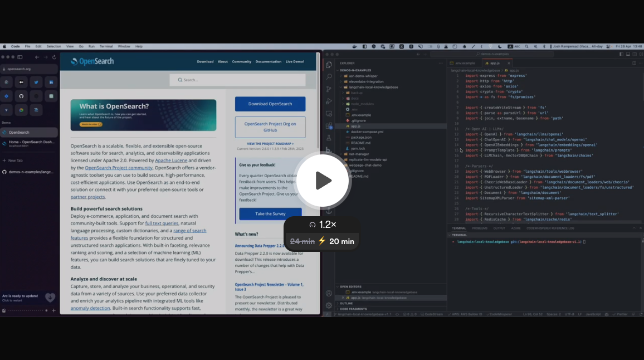Open CodeWhisperer Reference Log tab
644x360 pixels.
(550, 228)
